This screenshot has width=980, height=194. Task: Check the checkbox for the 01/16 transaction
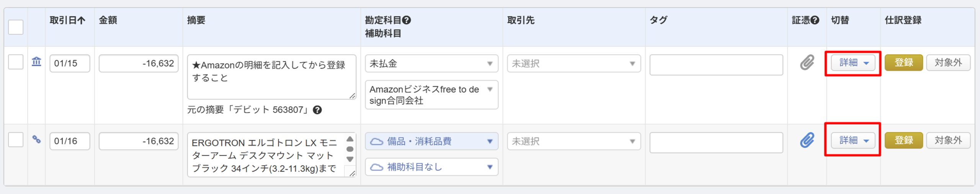tap(16, 140)
